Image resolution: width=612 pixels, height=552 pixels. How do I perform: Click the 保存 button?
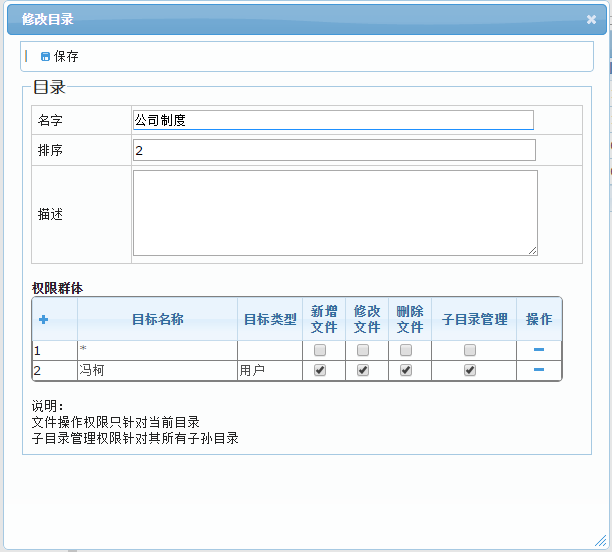point(66,57)
